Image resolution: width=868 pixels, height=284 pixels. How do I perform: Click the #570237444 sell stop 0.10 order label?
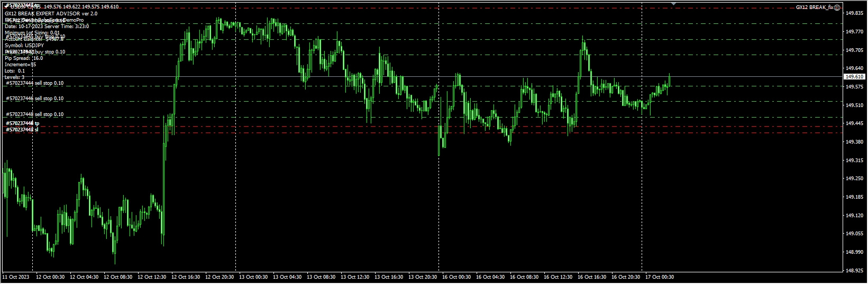(34, 83)
